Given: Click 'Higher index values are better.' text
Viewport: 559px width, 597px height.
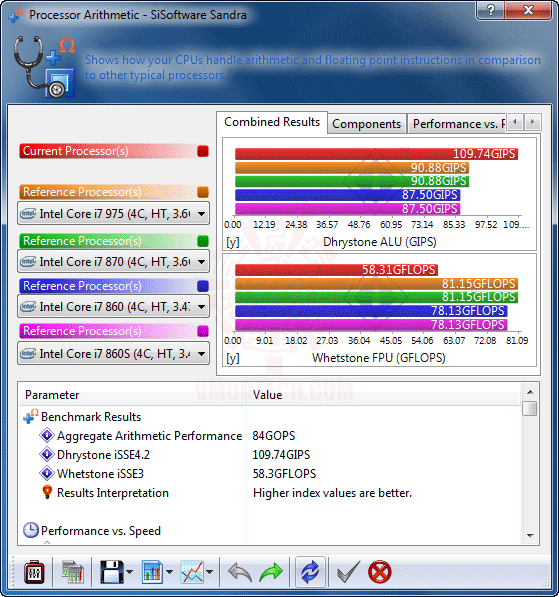Looking at the screenshot, I should (332, 493).
